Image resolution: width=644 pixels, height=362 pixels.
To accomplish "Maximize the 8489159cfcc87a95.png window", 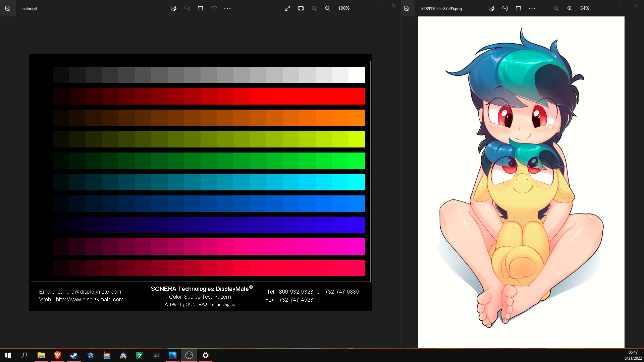I will click(621, 6).
